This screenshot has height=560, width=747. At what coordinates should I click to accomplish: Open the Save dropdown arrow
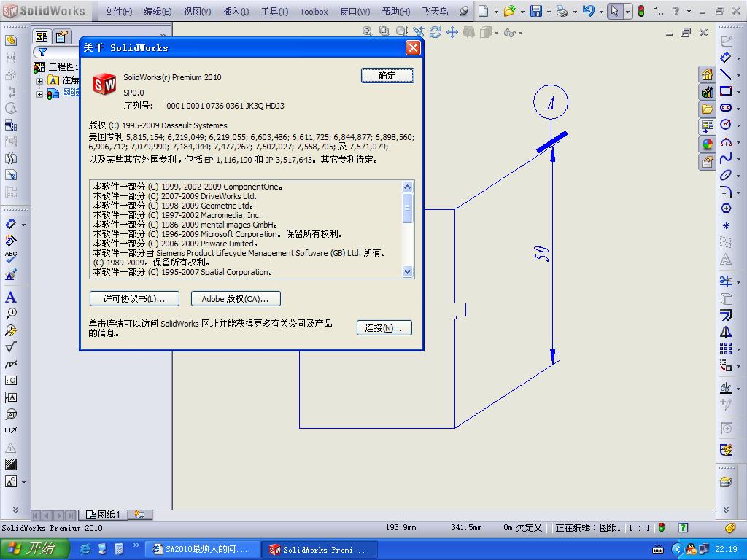(x=549, y=12)
